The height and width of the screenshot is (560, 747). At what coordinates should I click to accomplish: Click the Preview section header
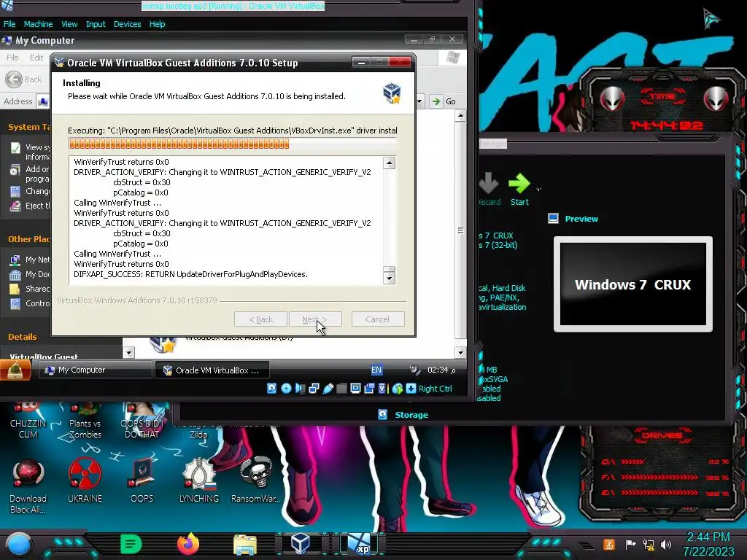coord(581,219)
